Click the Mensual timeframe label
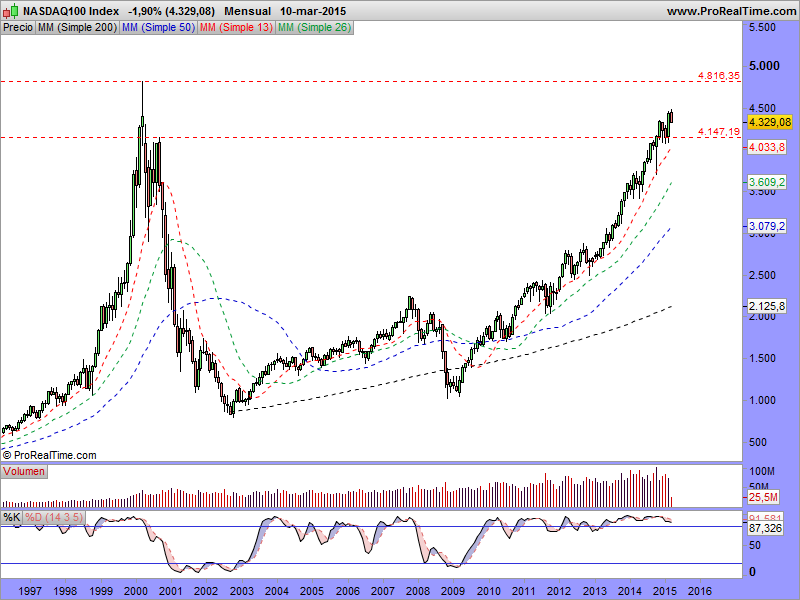Image resolution: width=800 pixels, height=600 pixels. (247, 11)
